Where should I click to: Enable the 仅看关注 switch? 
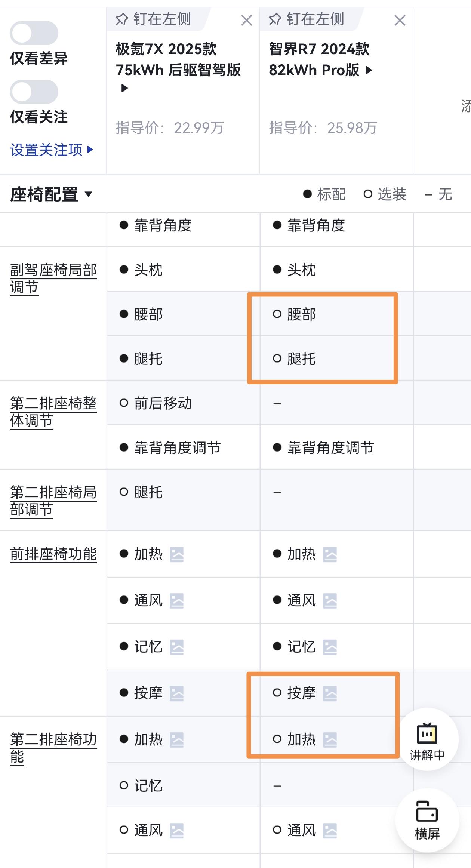click(34, 92)
